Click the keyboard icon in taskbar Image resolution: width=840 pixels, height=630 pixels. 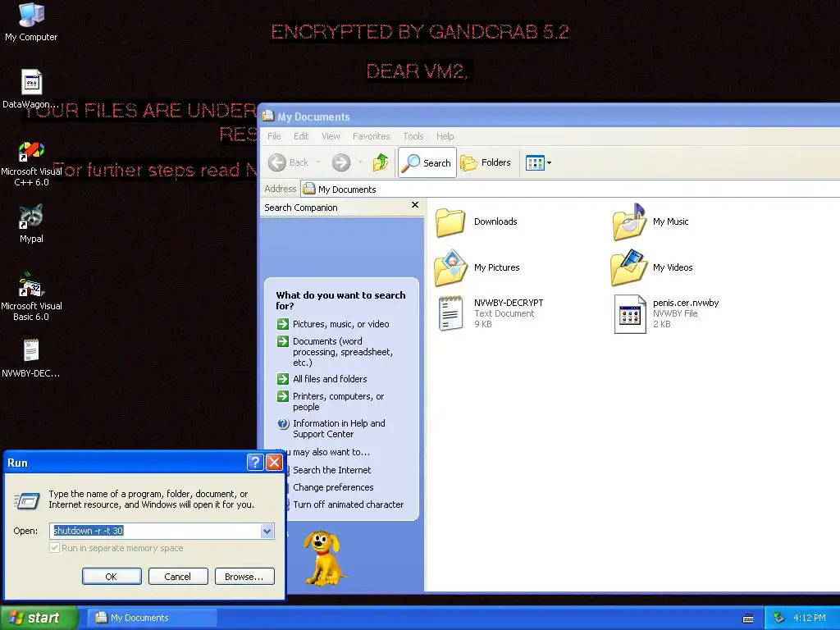tap(748, 619)
